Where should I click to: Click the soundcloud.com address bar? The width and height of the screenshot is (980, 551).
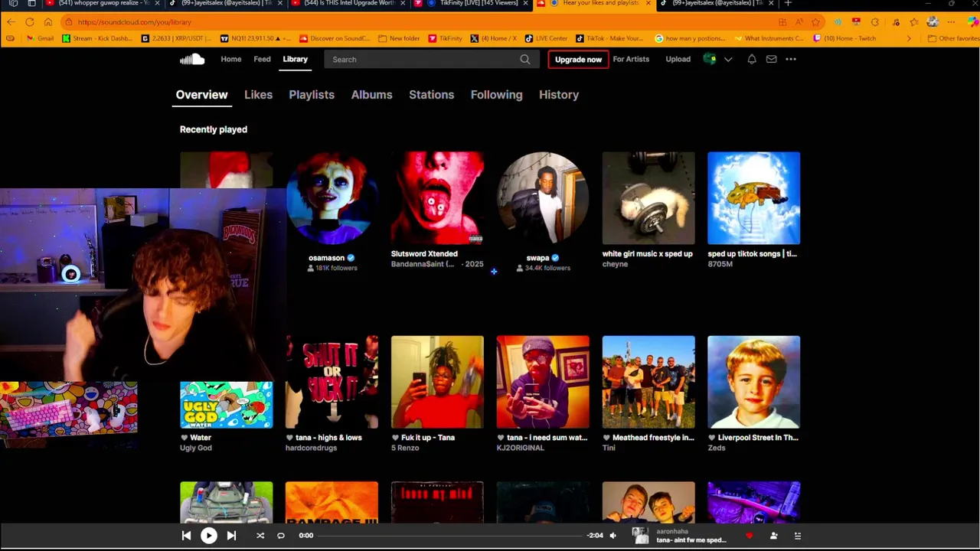tap(421, 22)
